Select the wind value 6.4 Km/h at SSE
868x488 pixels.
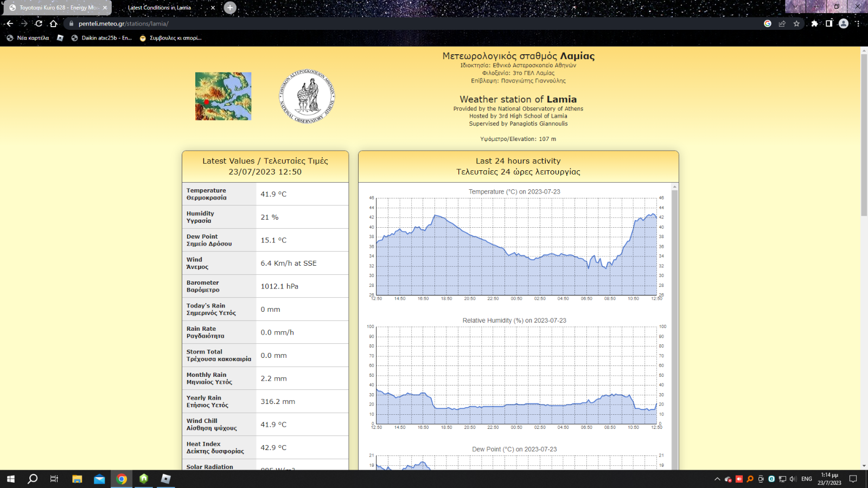click(289, 263)
